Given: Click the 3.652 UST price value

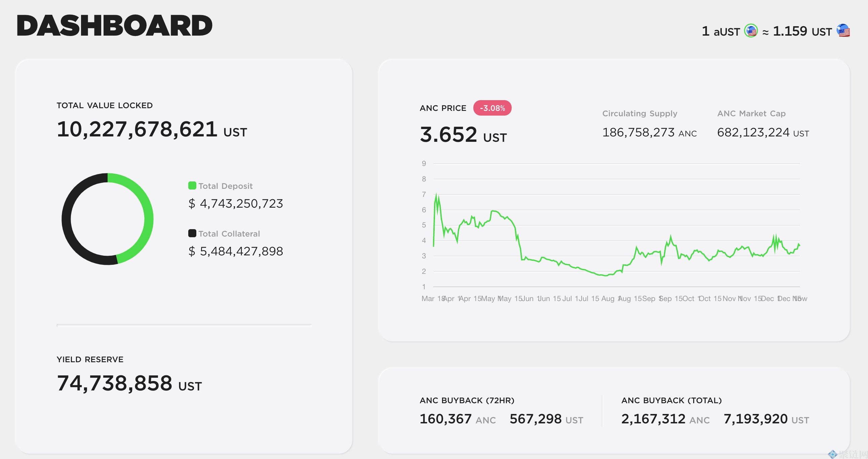Looking at the screenshot, I should [x=463, y=135].
